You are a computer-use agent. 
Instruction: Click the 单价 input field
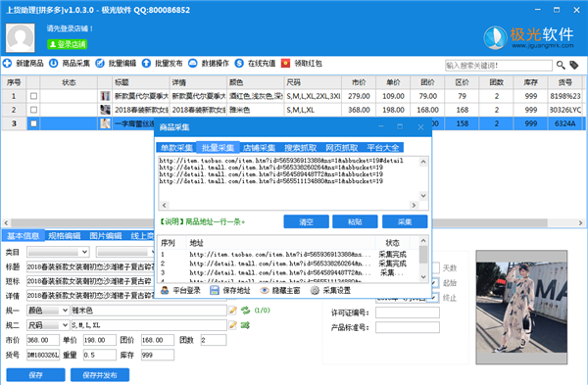tap(99, 340)
